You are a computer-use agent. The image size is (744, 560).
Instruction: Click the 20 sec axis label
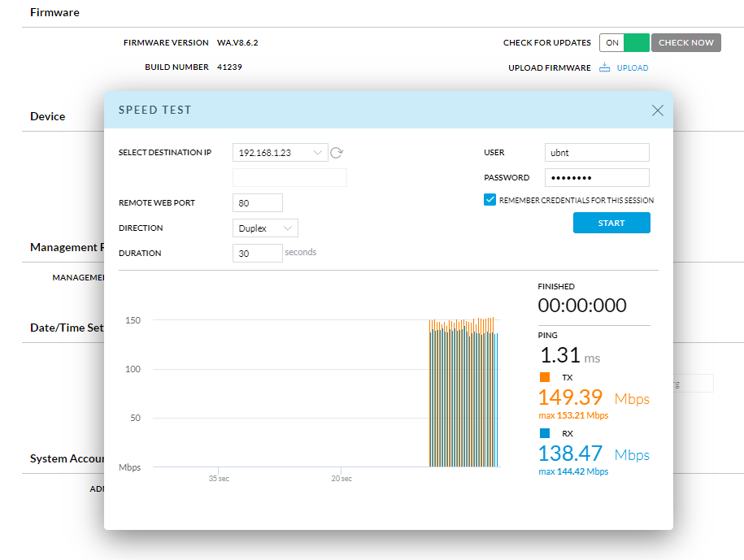point(342,479)
